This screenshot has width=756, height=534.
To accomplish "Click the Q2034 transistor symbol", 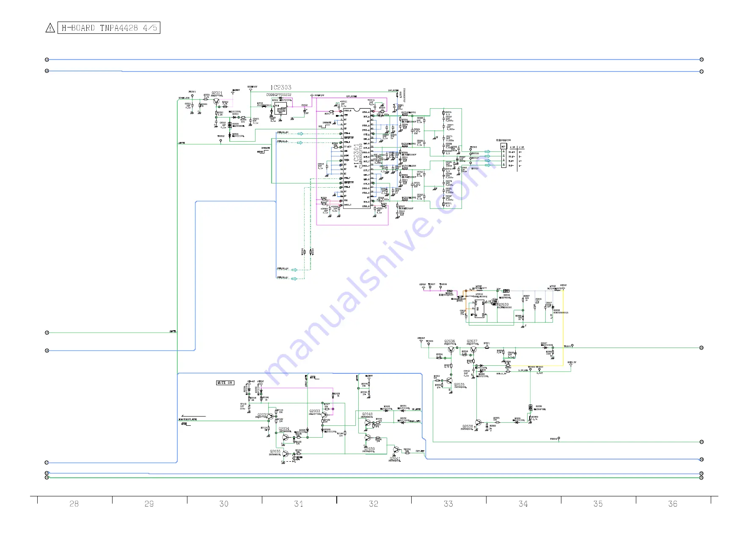I will click(285, 437).
